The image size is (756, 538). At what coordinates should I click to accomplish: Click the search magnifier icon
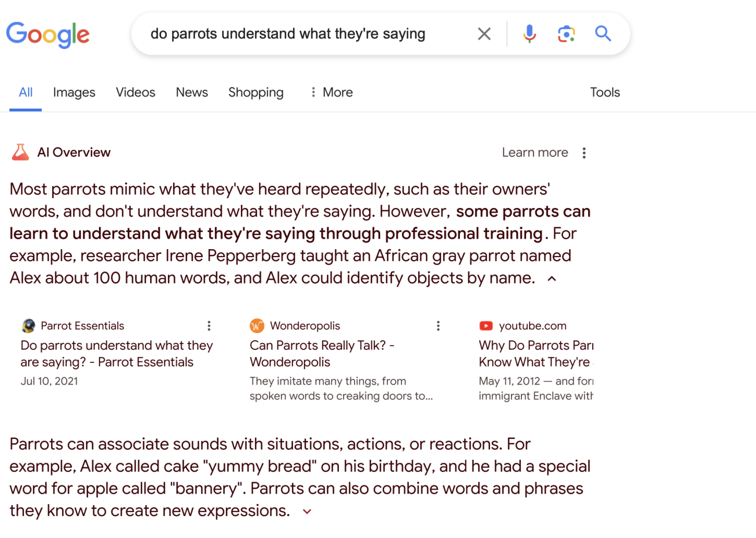point(603,34)
